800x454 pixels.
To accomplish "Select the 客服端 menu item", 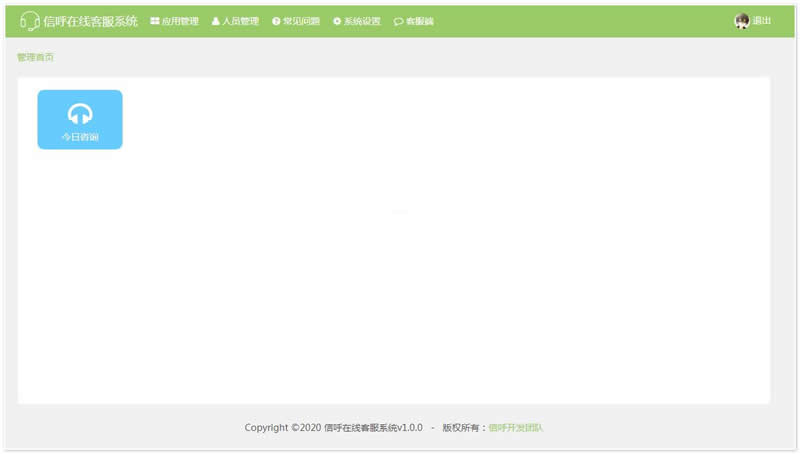I will tap(420, 21).
